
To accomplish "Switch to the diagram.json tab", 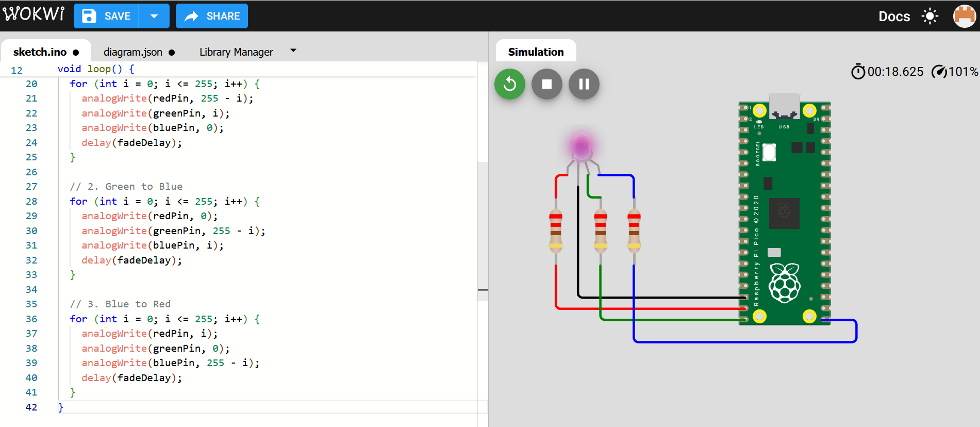I will click(139, 52).
